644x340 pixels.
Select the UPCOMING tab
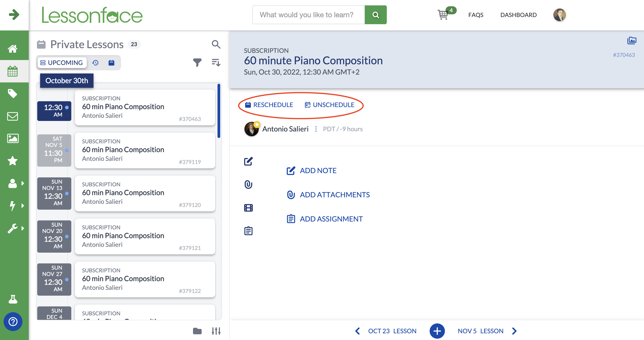tap(62, 63)
